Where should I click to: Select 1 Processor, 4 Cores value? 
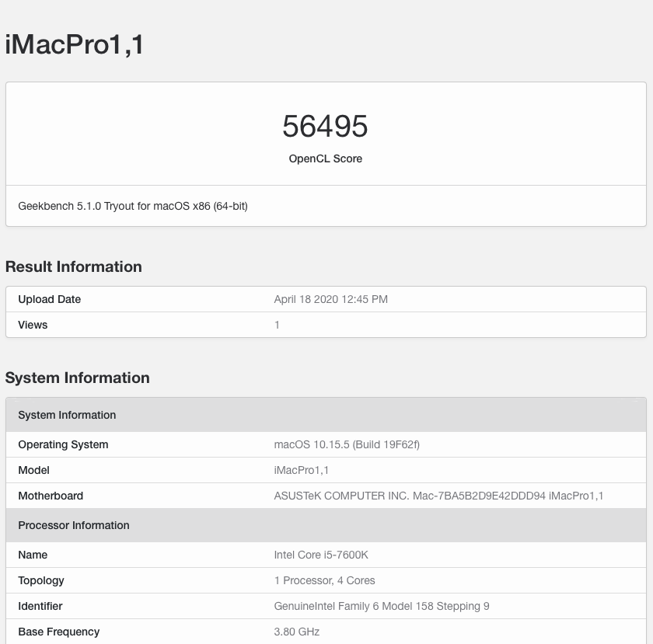click(x=324, y=580)
